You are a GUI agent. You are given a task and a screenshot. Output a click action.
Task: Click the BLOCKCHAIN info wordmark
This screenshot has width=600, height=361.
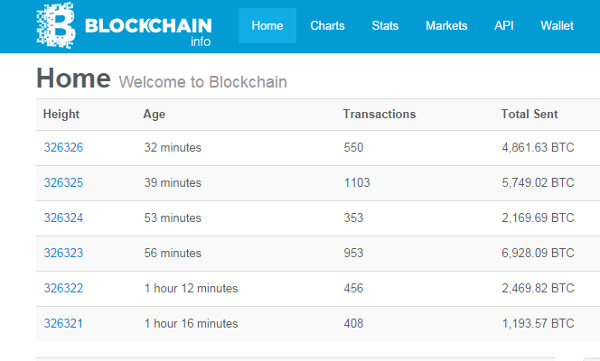pyautogui.click(x=148, y=31)
